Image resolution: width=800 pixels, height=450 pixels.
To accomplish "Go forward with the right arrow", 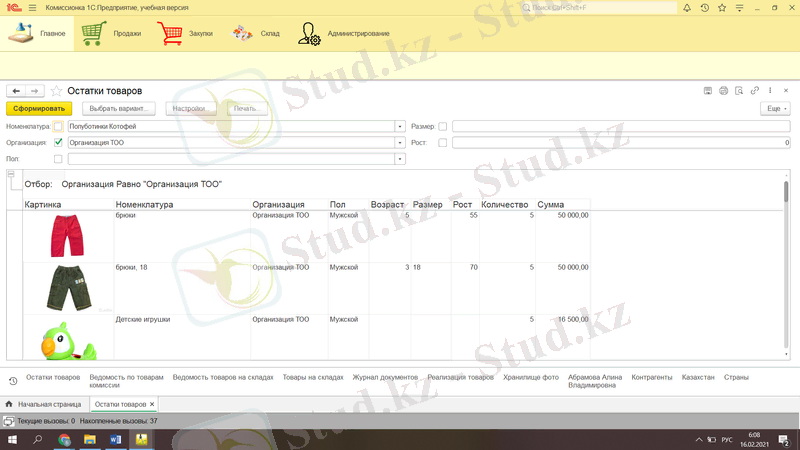I will click(x=34, y=91).
